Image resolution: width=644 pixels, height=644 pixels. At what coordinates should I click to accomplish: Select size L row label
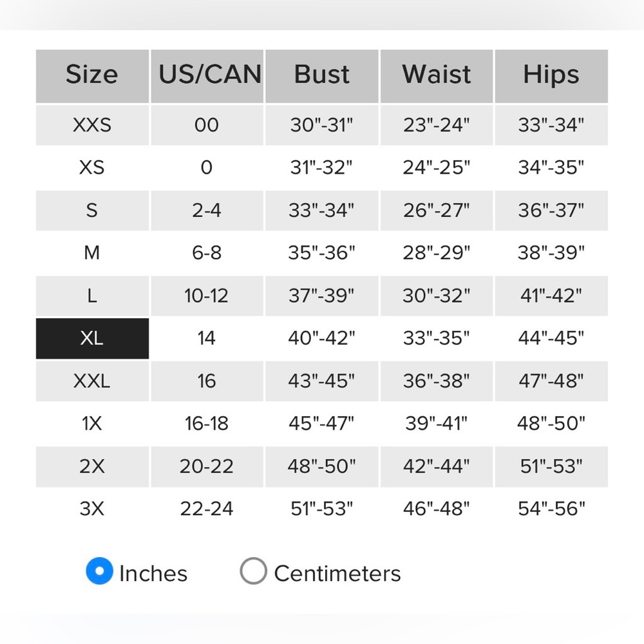pyautogui.click(x=92, y=296)
